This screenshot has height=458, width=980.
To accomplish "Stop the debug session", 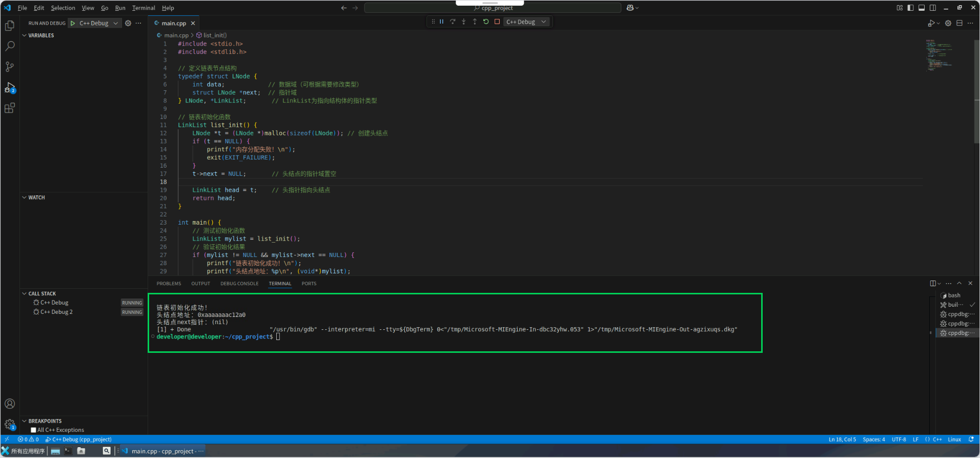I will click(x=497, y=22).
